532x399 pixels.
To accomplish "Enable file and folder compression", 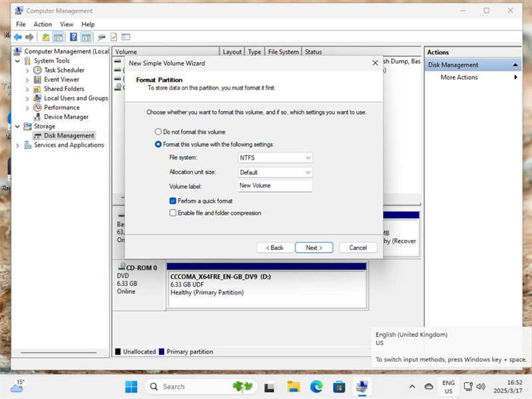I will pos(173,213).
